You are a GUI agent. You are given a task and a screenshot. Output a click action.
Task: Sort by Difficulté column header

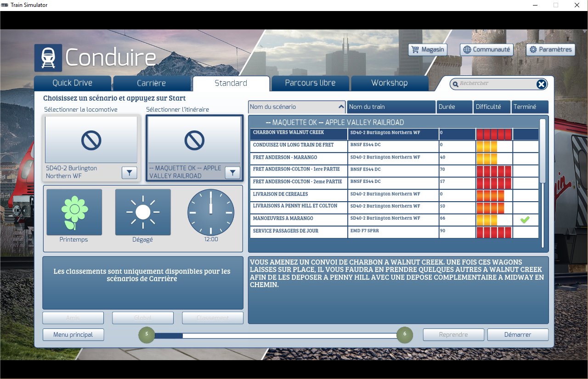pos(492,107)
